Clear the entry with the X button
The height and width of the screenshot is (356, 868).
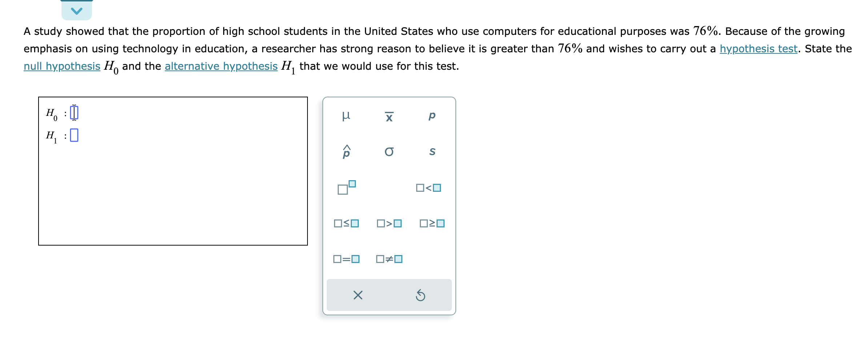pos(357,295)
